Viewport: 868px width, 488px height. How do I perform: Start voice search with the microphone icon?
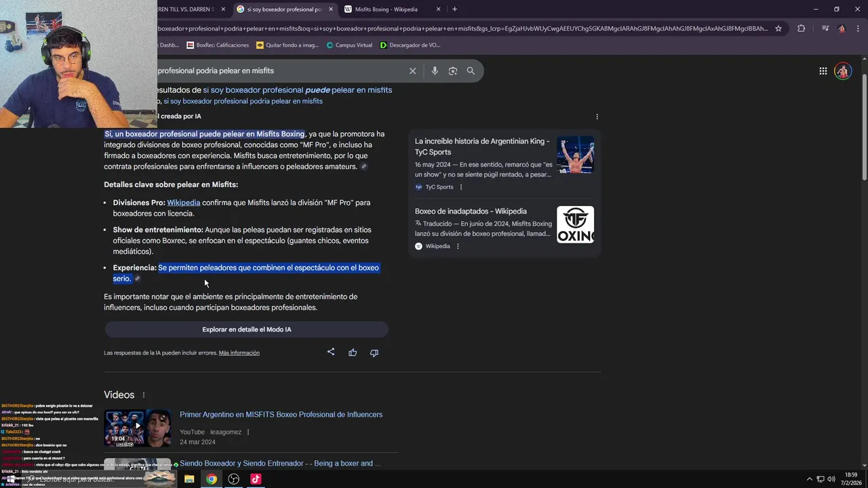coord(435,70)
